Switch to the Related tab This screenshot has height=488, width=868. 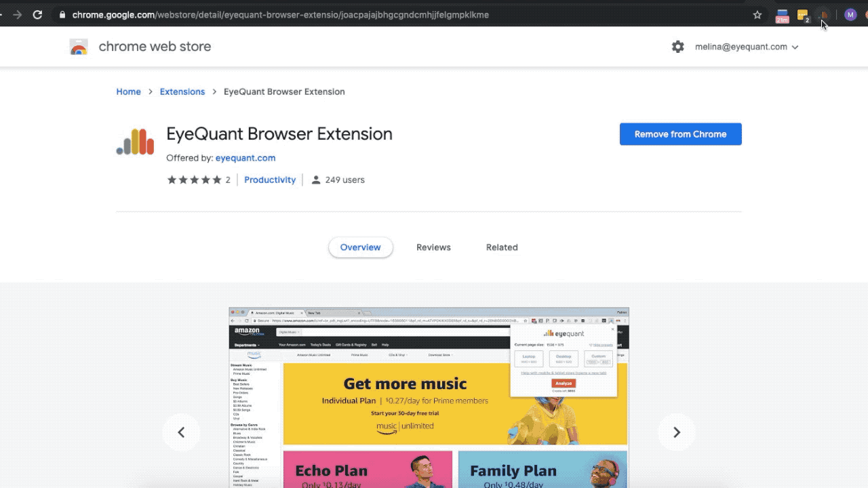pyautogui.click(x=502, y=247)
